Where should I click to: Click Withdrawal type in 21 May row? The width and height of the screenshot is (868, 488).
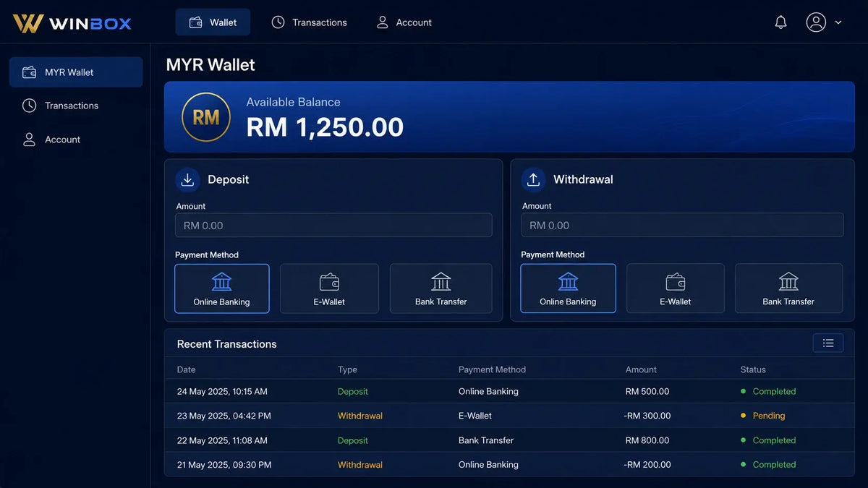360,465
